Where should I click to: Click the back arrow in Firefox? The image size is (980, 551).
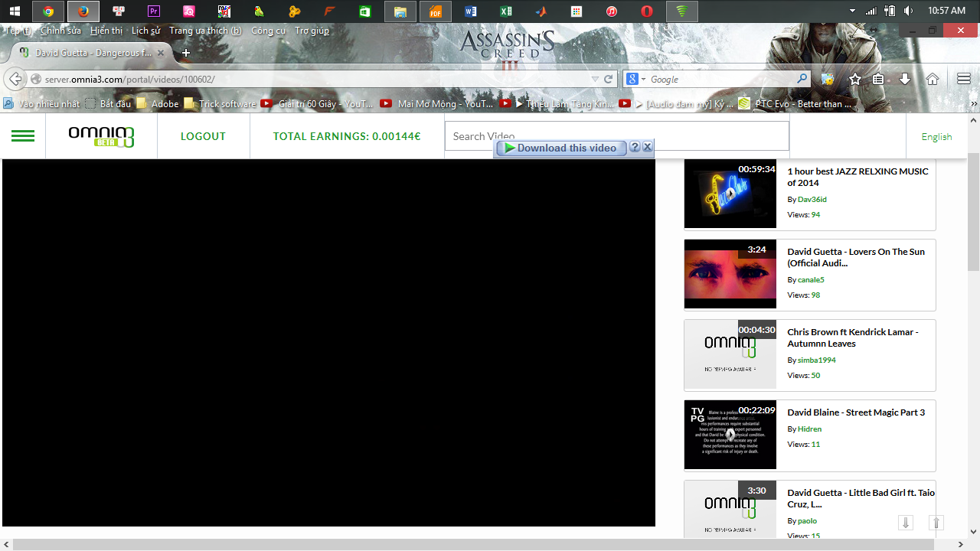tap(15, 79)
